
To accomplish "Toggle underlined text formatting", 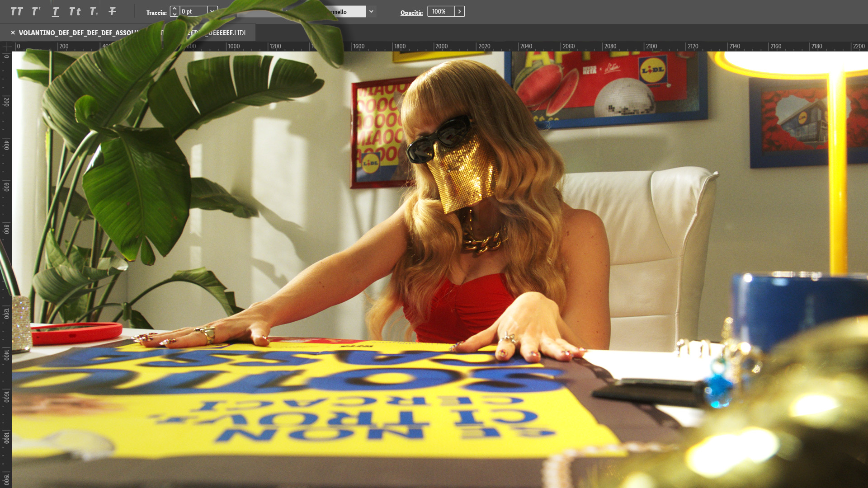I will pos(56,12).
